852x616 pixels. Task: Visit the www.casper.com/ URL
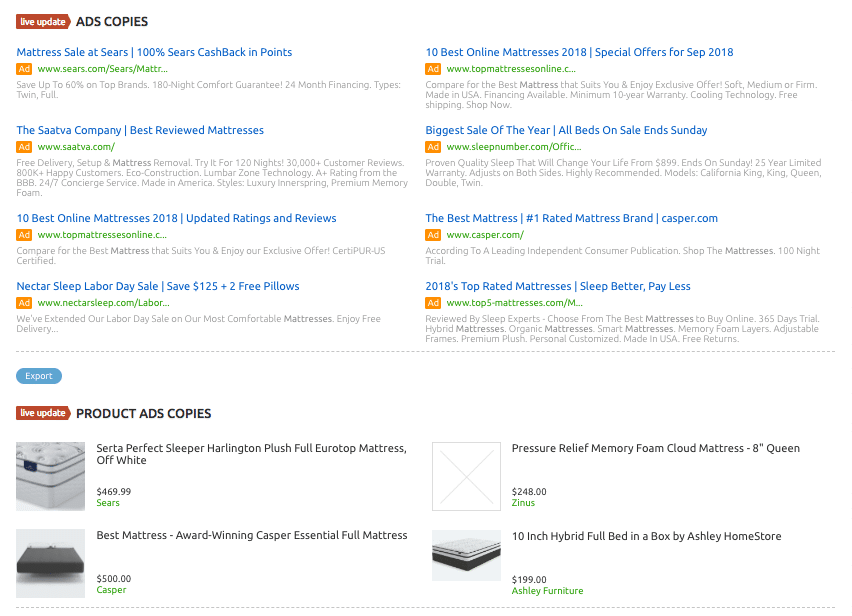coord(485,235)
